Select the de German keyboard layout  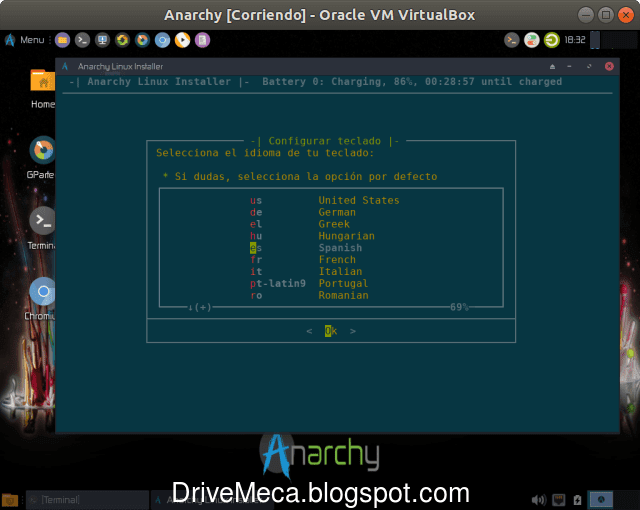pos(303,212)
